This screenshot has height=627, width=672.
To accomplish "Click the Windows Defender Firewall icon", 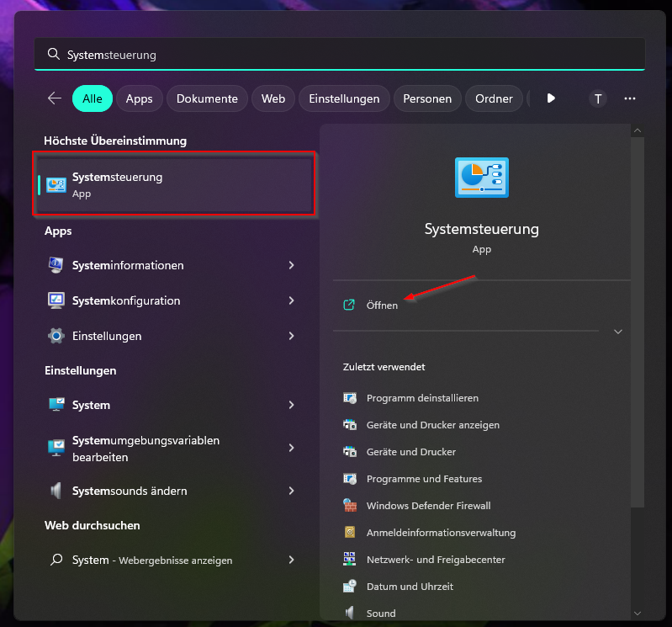I will pyautogui.click(x=350, y=505).
